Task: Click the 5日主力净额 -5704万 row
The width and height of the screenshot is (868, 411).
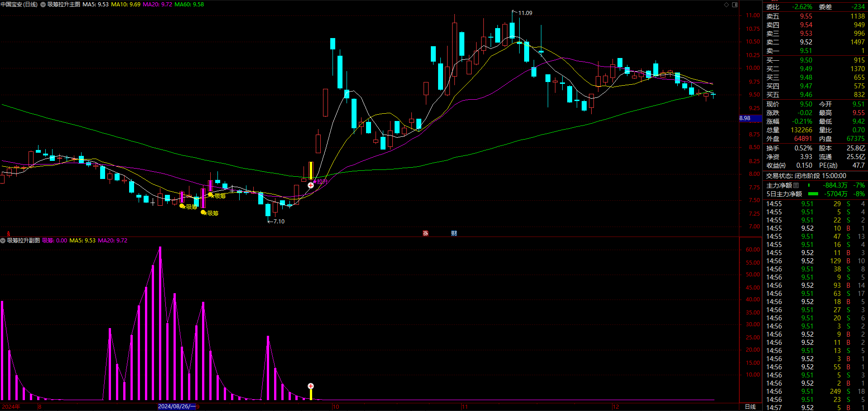Action: pyautogui.click(x=815, y=194)
